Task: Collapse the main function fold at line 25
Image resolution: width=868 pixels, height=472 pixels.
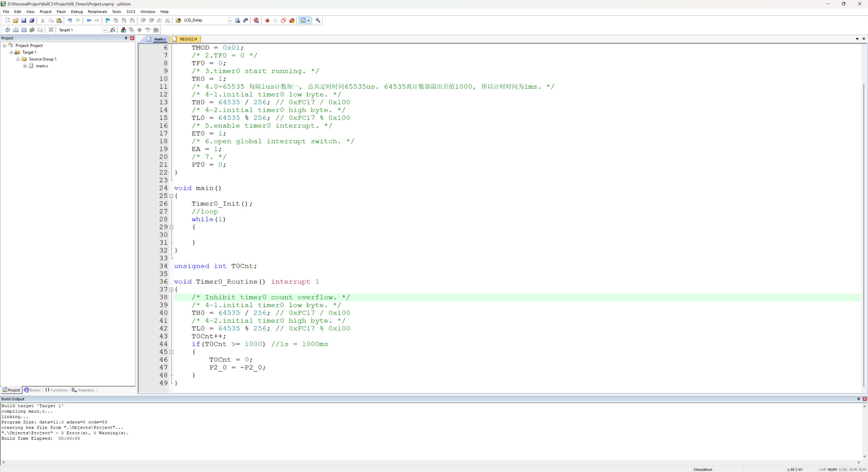Action: [x=172, y=196]
